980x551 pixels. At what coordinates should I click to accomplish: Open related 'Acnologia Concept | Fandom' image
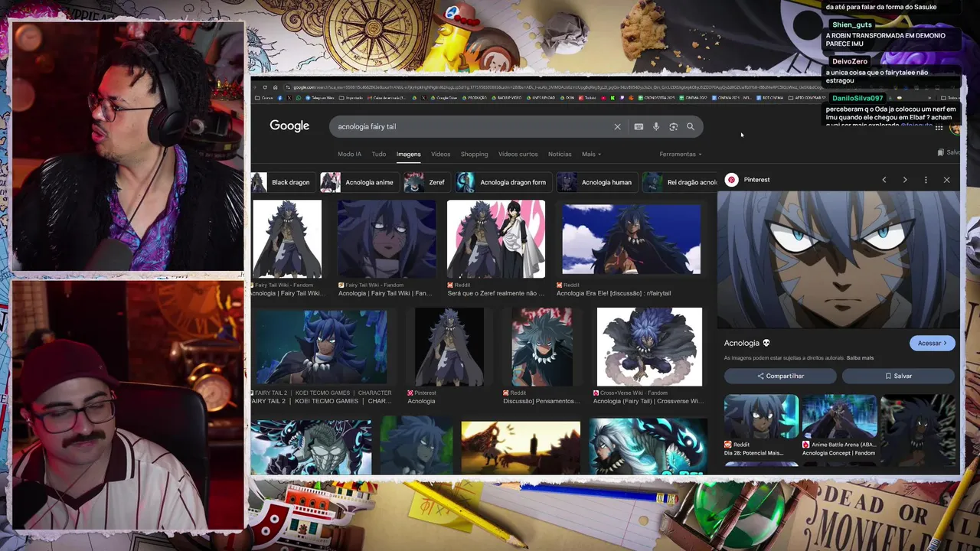(x=839, y=419)
